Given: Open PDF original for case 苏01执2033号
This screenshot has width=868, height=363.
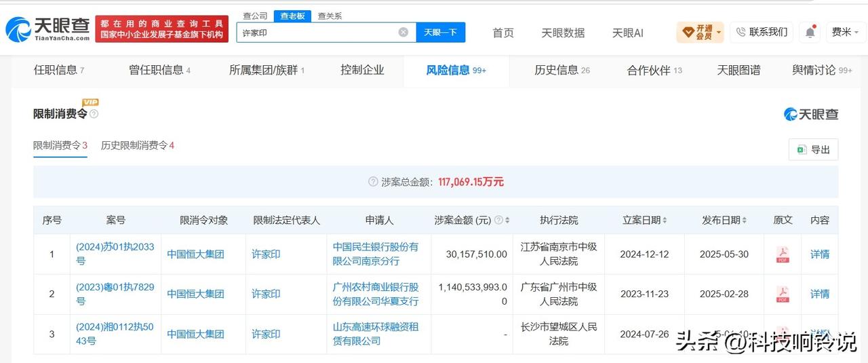Looking at the screenshot, I should click(x=783, y=254).
